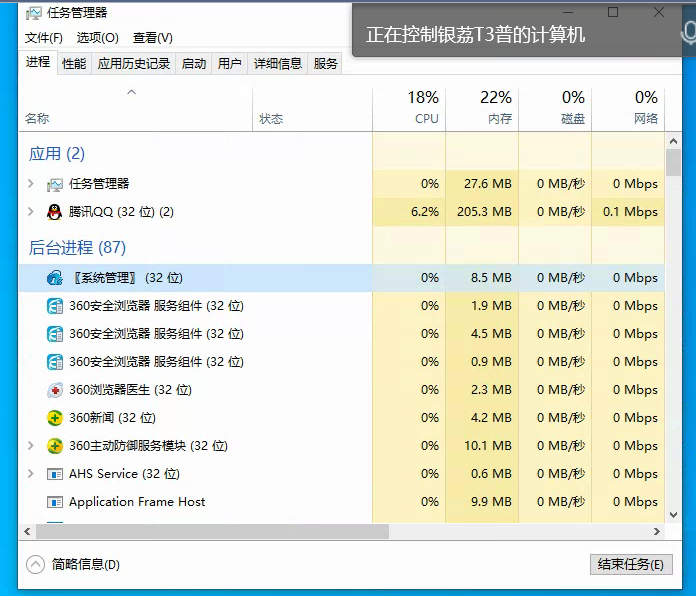696x596 pixels.
Task: Click the Application Frame Host icon
Action: (x=55, y=502)
